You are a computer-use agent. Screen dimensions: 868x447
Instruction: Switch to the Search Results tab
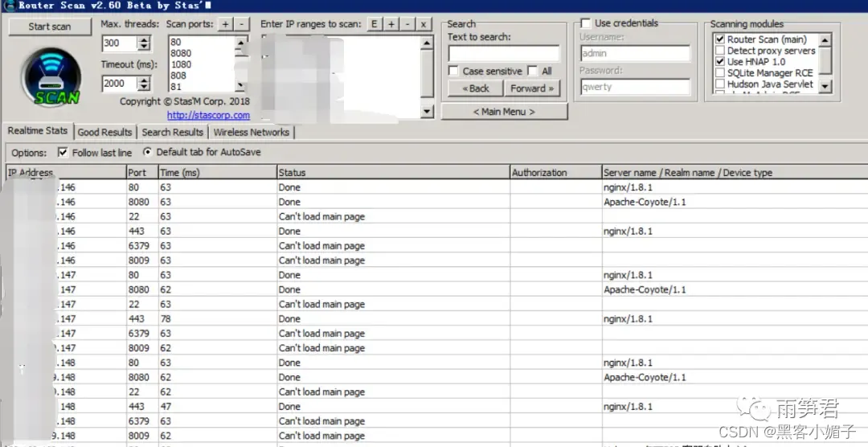click(172, 133)
